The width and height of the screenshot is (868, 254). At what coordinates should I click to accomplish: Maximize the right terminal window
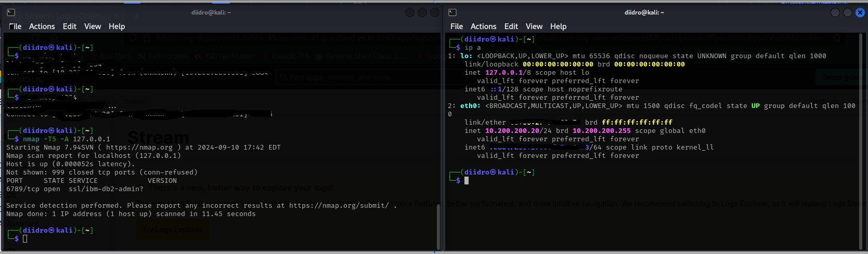[848, 12]
